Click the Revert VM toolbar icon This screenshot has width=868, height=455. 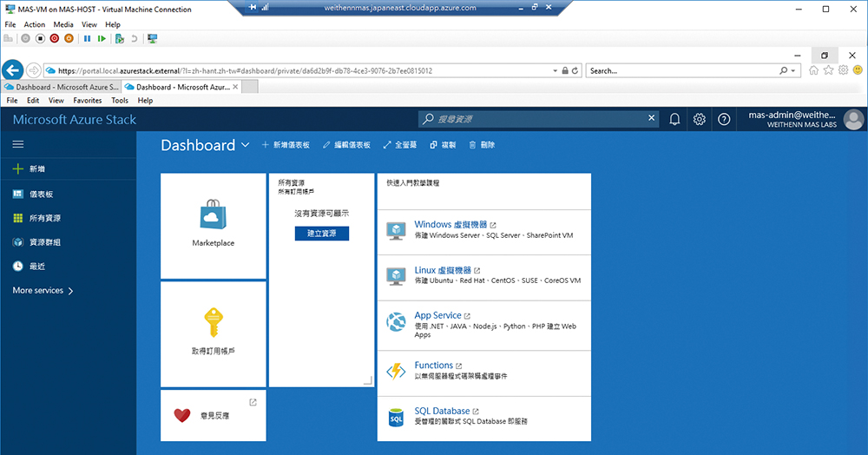point(134,39)
